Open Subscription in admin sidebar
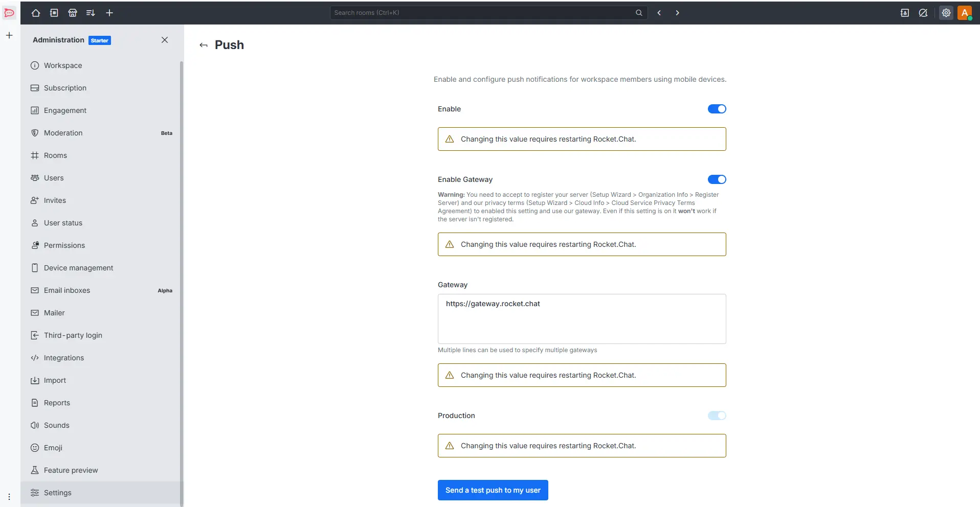980x507 pixels. coord(101,88)
